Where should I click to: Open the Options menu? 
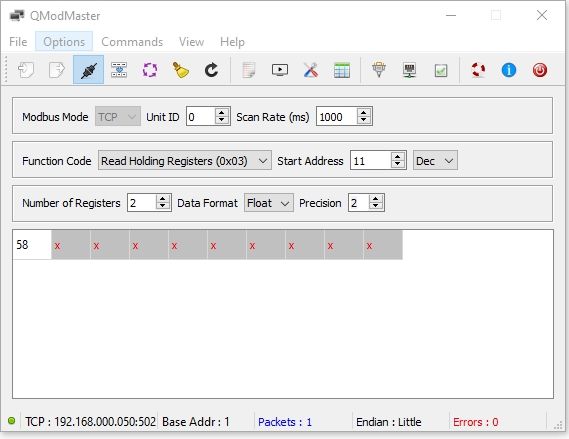(64, 42)
